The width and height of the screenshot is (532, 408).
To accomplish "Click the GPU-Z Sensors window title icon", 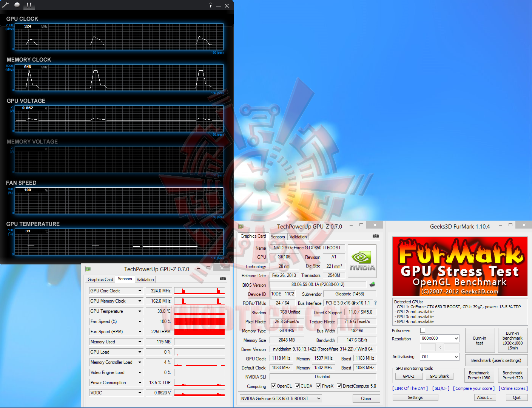I will 88,269.
